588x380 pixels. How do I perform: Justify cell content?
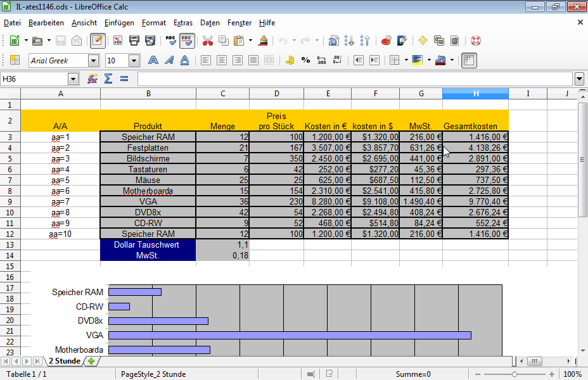[253, 60]
